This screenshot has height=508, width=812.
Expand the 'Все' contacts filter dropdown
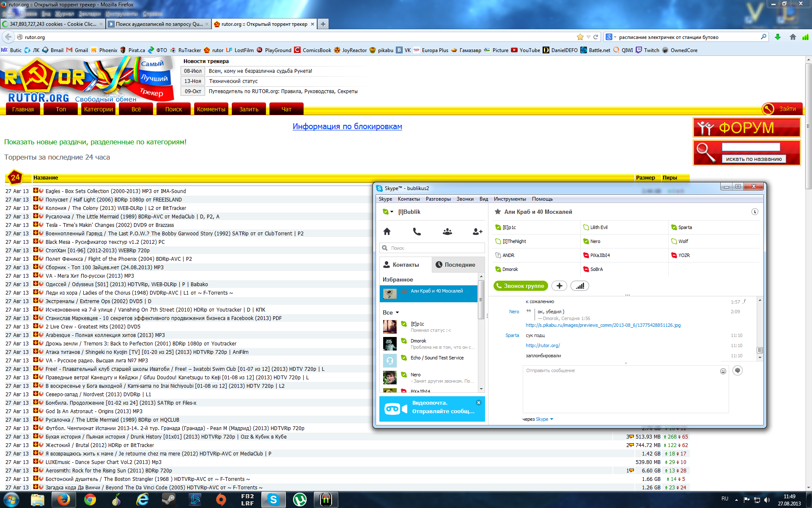(397, 313)
